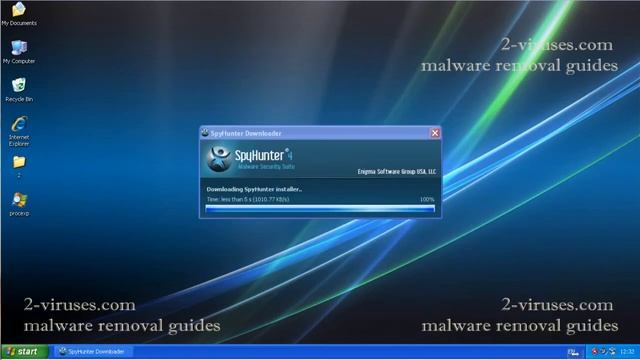This screenshot has width=640, height=360.
Task: Click the system tray clock
Action: point(627,351)
